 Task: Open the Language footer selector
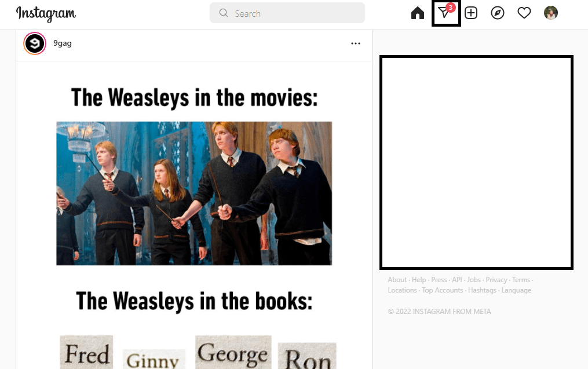click(x=516, y=290)
